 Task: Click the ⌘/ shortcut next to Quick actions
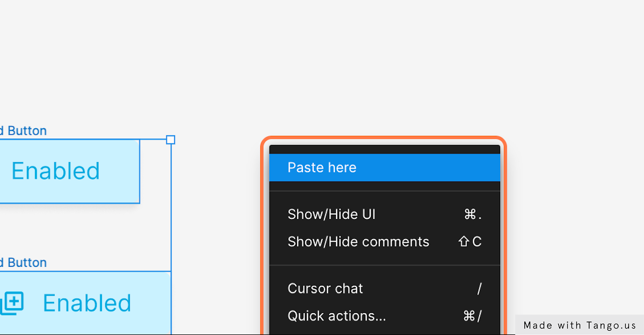click(472, 316)
